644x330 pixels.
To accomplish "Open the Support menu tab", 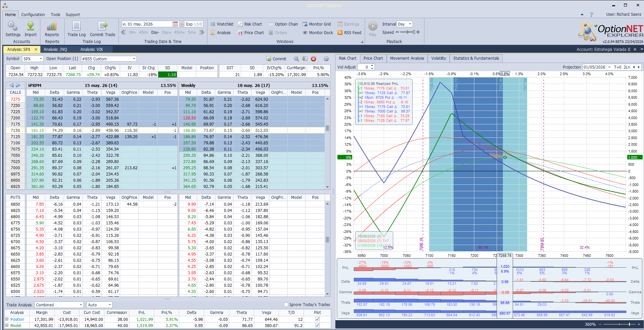I will (x=73, y=14).
